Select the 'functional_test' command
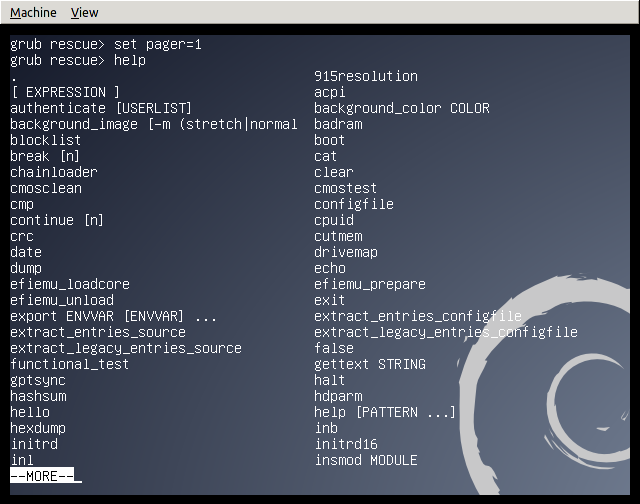The image size is (640, 504). [x=69, y=364]
